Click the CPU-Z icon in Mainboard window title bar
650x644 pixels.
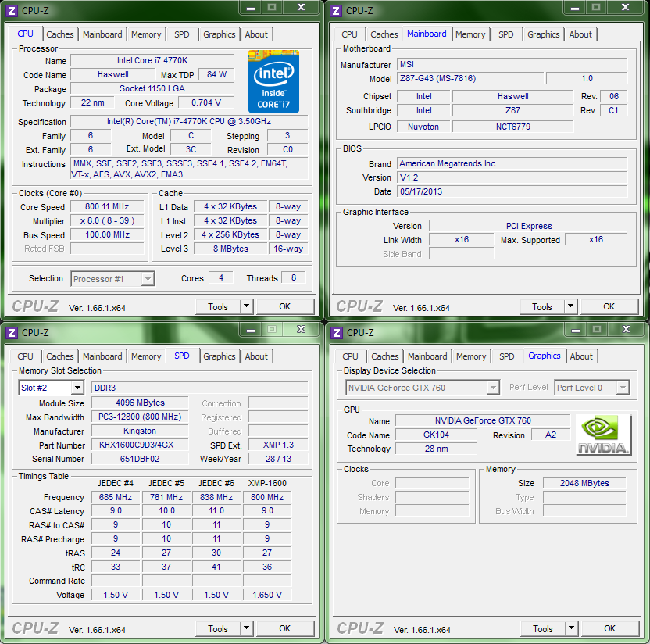(x=336, y=11)
